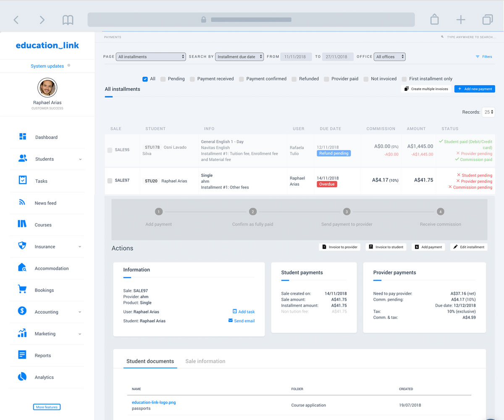Open Reports in the sidebar menu

pos(43,355)
